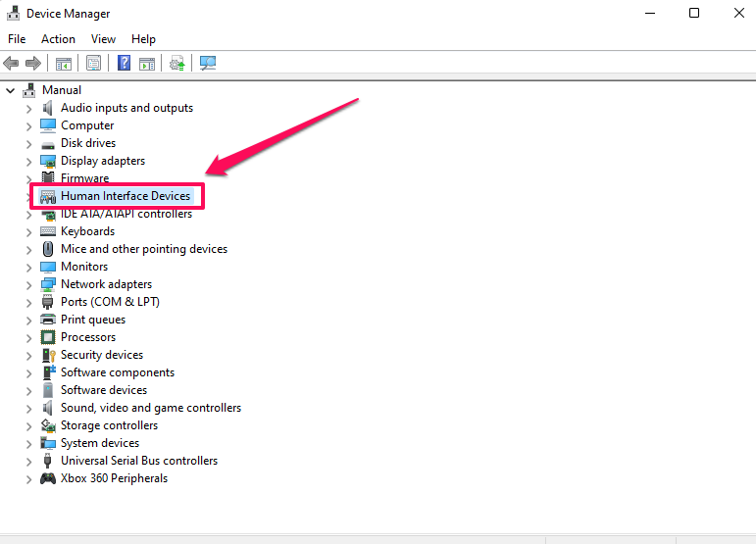Select Ports (COM & LPT) label

pyautogui.click(x=110, y=302)
